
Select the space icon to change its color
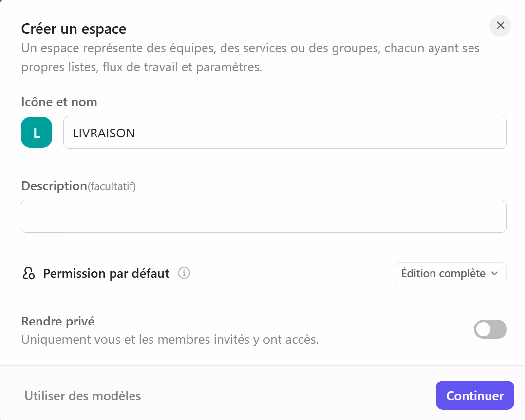pyautogui.click(x=37, y=132)
